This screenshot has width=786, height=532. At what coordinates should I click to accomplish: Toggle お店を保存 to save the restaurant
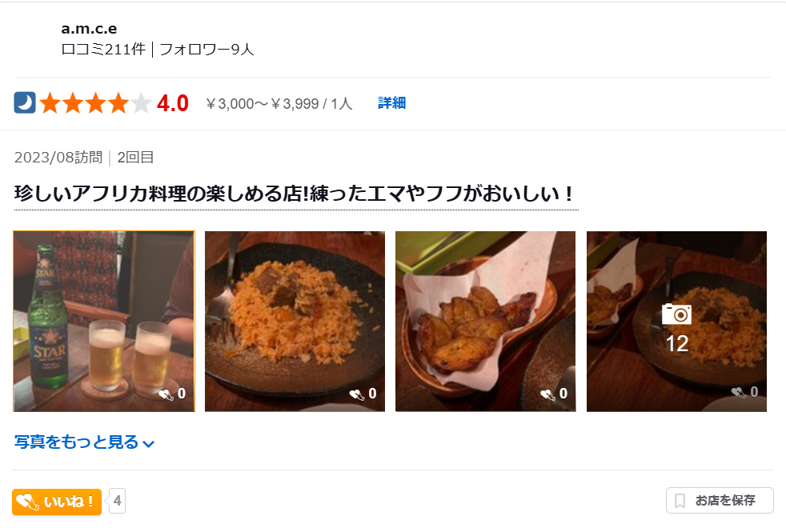tap(720, 501)
